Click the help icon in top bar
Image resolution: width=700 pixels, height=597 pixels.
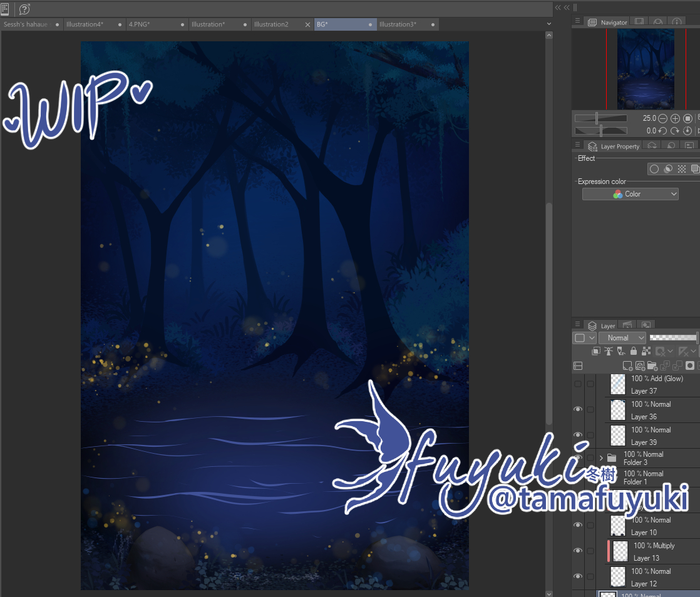coord(24,9)
